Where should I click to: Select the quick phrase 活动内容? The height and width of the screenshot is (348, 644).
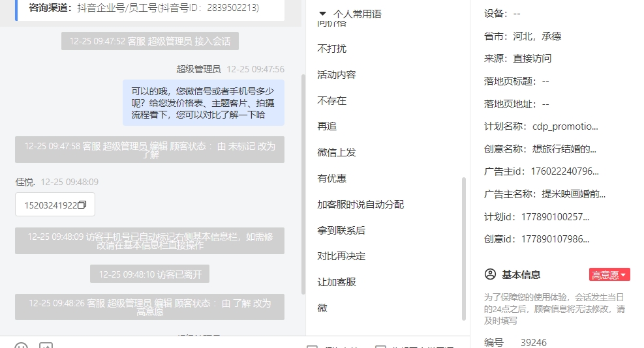(337, 75)
